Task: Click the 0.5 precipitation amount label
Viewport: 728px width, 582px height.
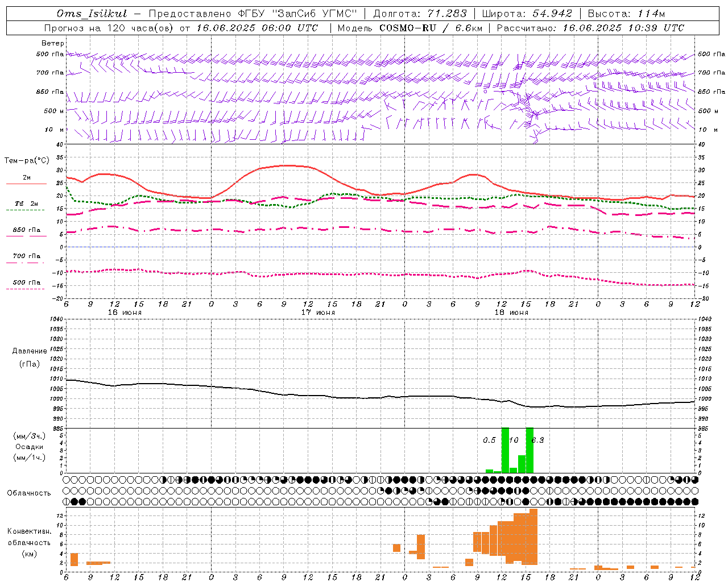Action: [489, 440]
